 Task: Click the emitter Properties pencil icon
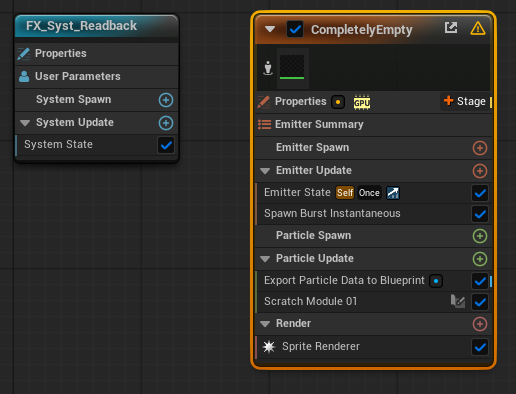pos(264,102)
